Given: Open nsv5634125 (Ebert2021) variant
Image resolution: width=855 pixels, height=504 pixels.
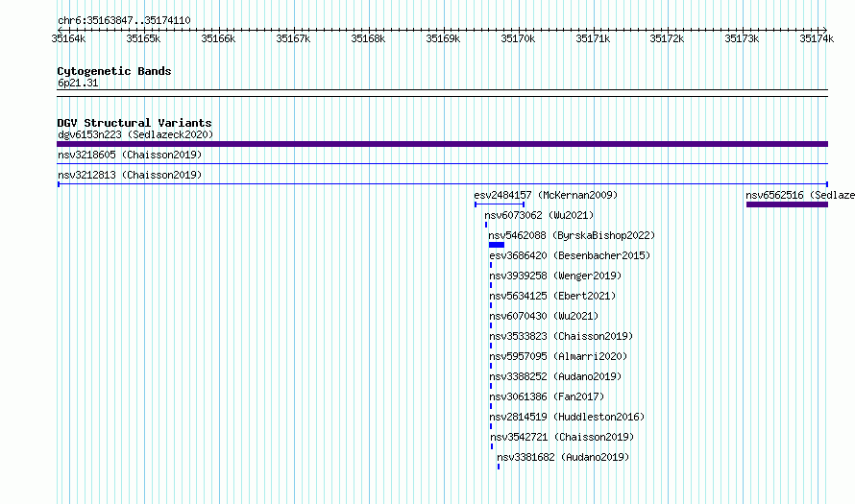Looking at the screenshot, I should pyautogui.click(x=552, y=296).
